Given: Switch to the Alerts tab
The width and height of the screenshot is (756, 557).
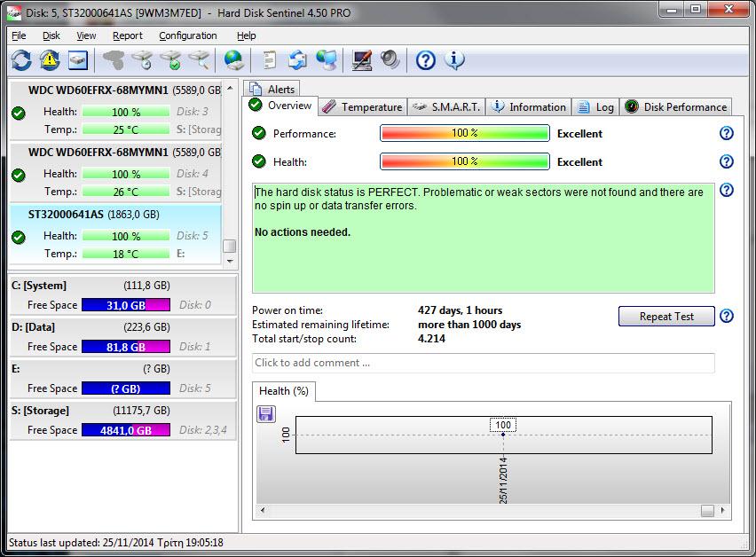Looking at the screenshot, I should tap(272, 90).
